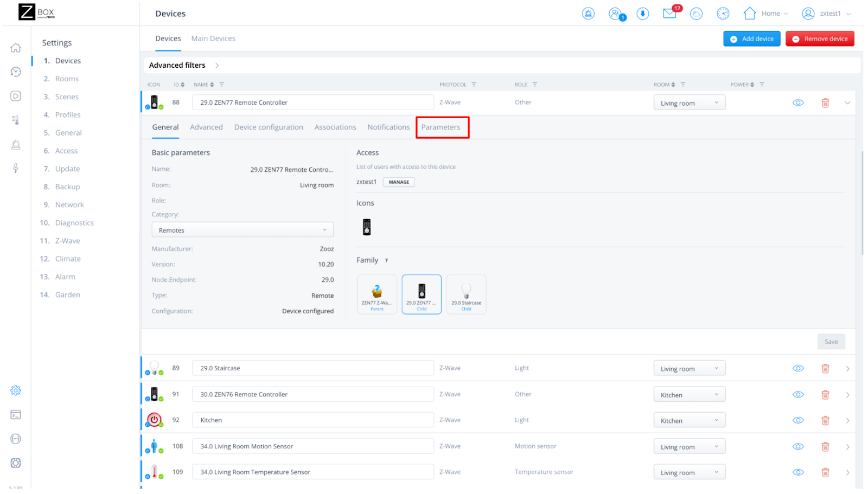Click the settings gear icon in left sidebar

coord(16,390)
